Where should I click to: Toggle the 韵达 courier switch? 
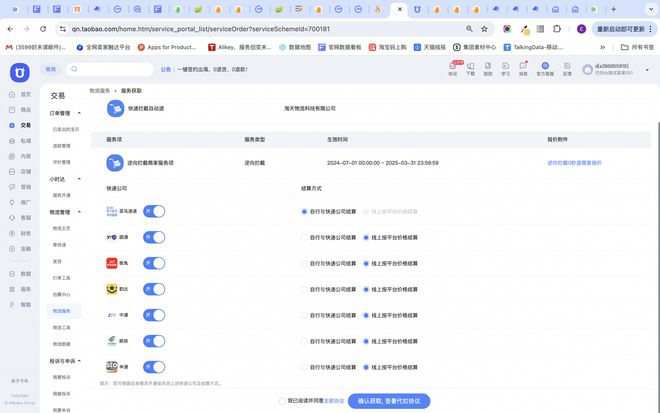coord(154,289)
